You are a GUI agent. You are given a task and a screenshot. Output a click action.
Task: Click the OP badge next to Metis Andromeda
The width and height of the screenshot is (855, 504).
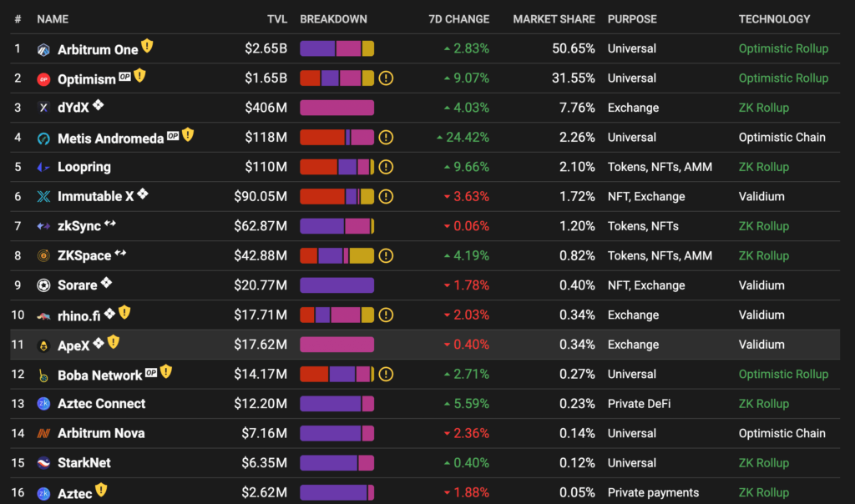point(173,135)
